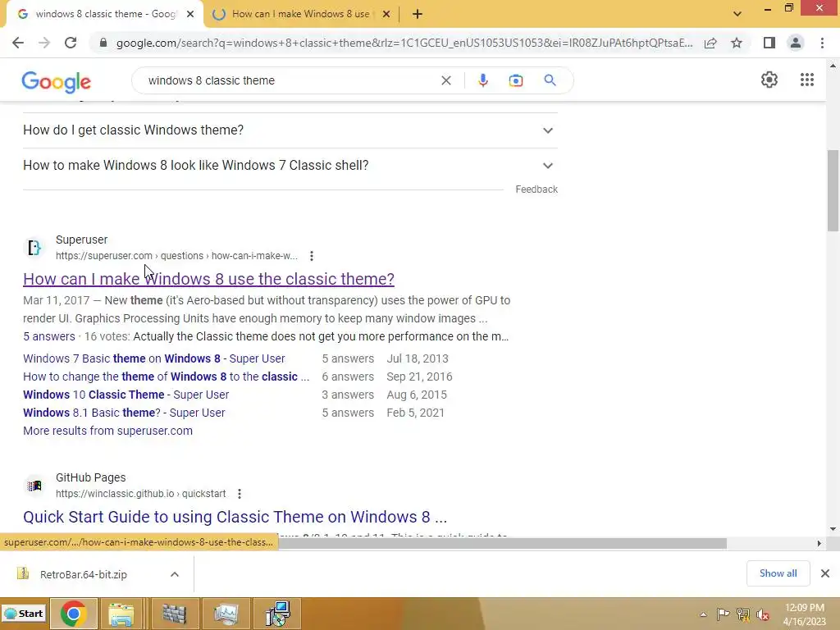
Task: Open Chrome from the taskbar
Action: click(x=73, y=614)
